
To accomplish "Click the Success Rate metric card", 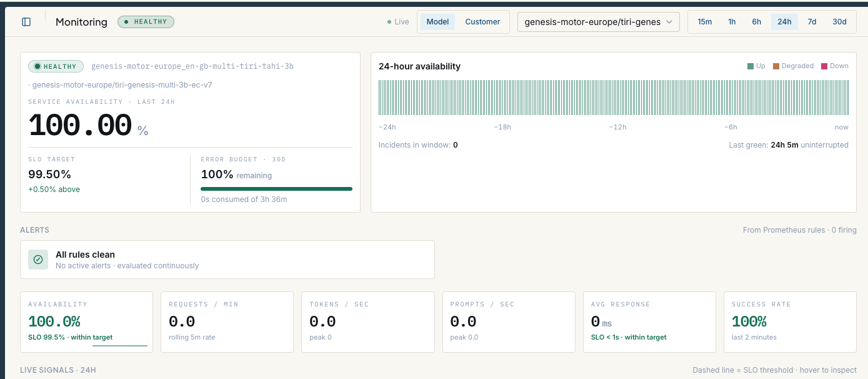I will point(790,322).
